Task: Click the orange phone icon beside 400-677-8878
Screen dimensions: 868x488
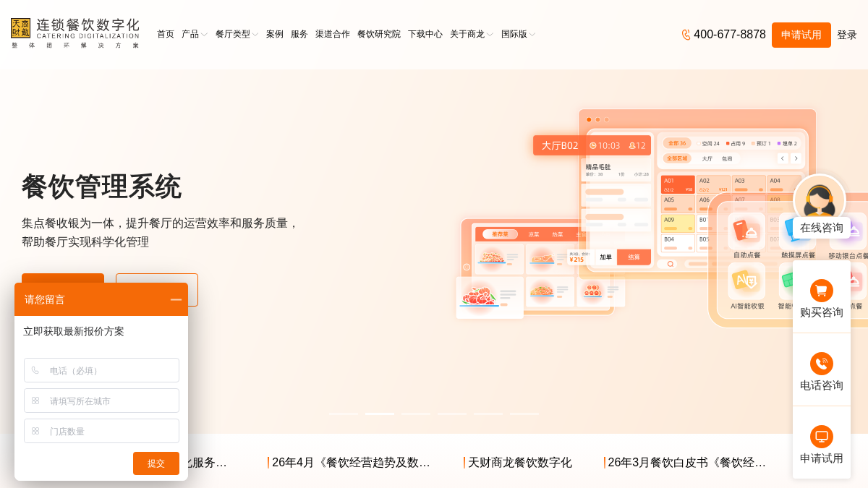Action: point(686,35)
